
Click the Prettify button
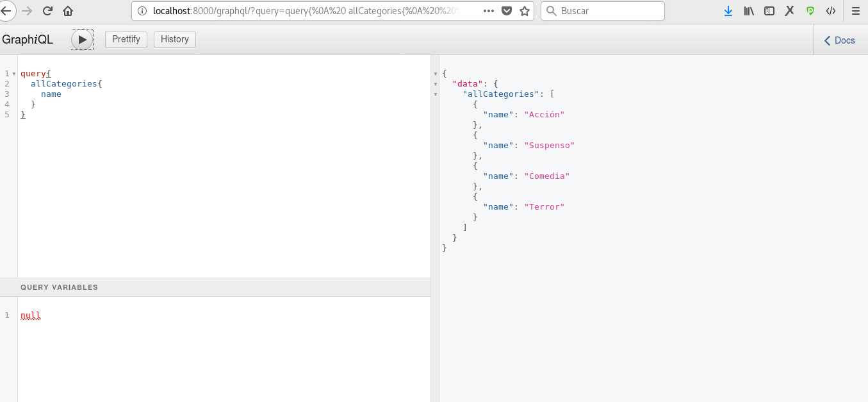(126, 39)
